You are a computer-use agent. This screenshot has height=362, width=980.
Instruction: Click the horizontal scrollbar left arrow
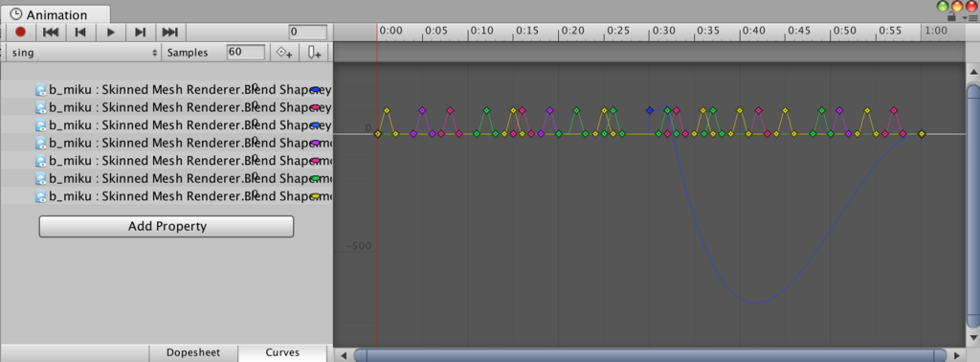click(x=343, y=355)
